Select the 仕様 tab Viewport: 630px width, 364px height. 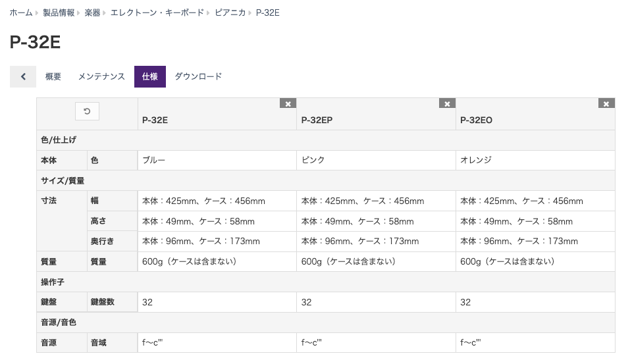click(x=150, y=76)
